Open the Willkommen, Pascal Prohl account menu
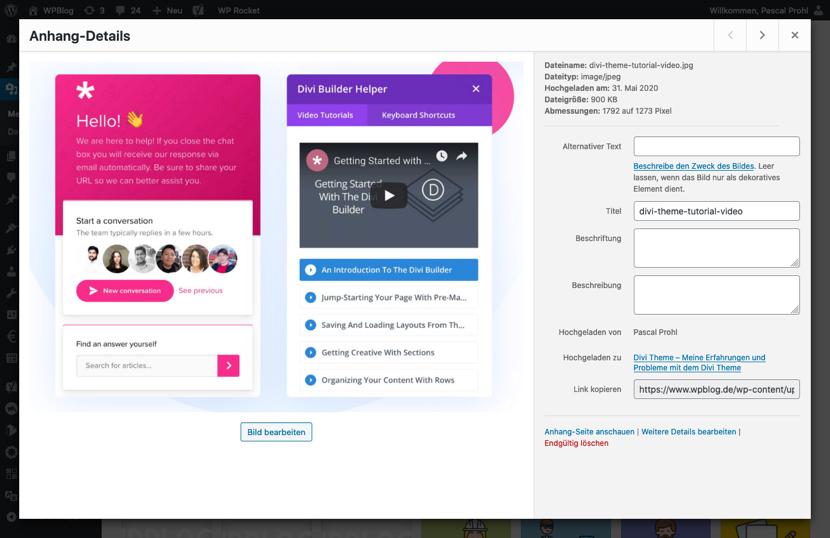The height and width of the screenshot is (538, 830). coord(758,10)
